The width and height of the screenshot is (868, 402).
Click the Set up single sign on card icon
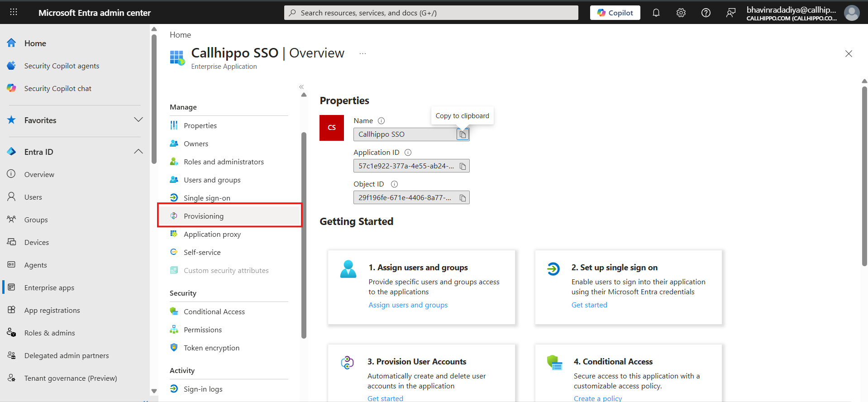coord(553,269)
